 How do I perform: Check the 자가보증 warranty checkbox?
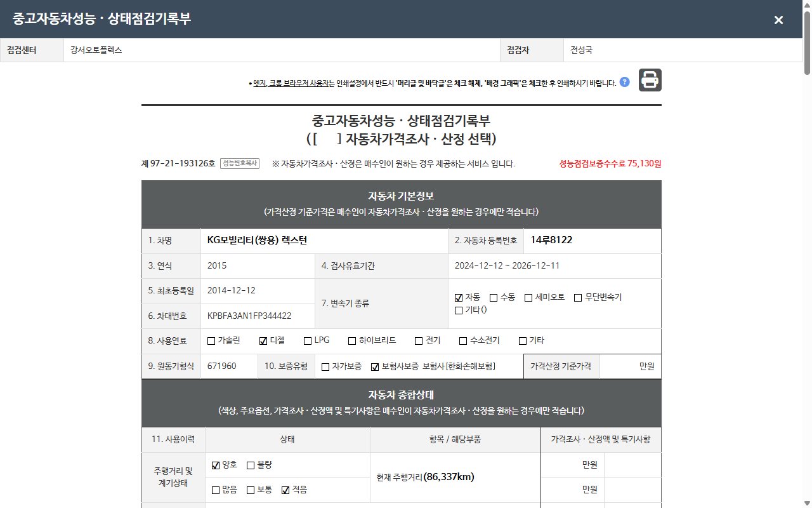(325, 366)
